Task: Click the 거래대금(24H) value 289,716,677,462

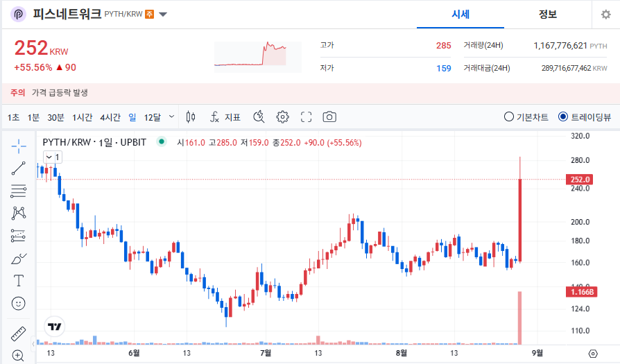Action: point(566,68)
